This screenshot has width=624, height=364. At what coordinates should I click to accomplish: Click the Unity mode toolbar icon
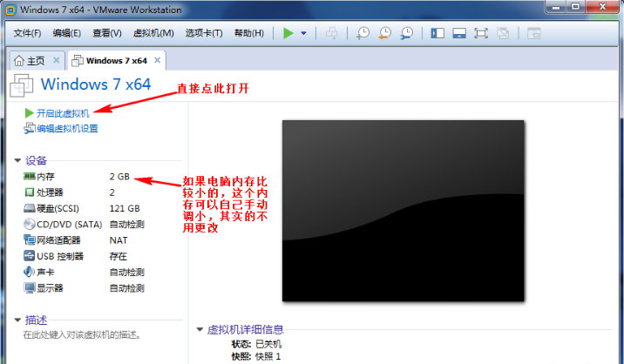503,33
